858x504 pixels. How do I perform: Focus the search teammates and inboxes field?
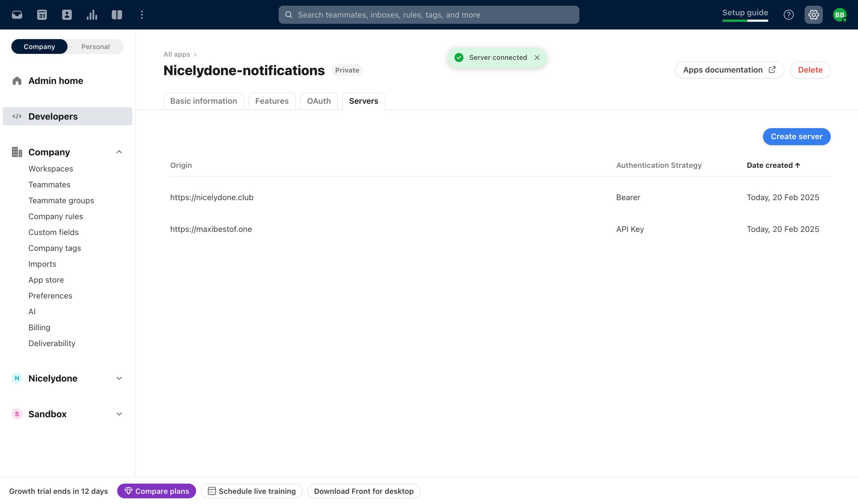[429, 15]
